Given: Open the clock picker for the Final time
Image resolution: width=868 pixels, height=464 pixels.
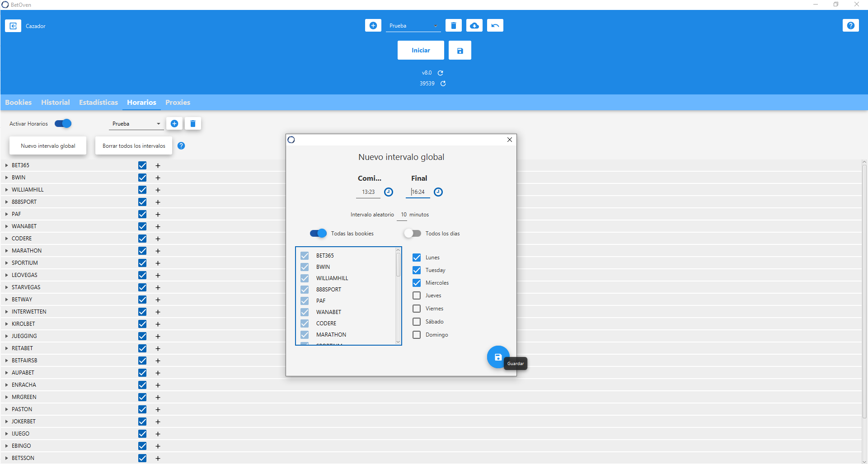Looking at the screenshot, I should click(438, 192).
